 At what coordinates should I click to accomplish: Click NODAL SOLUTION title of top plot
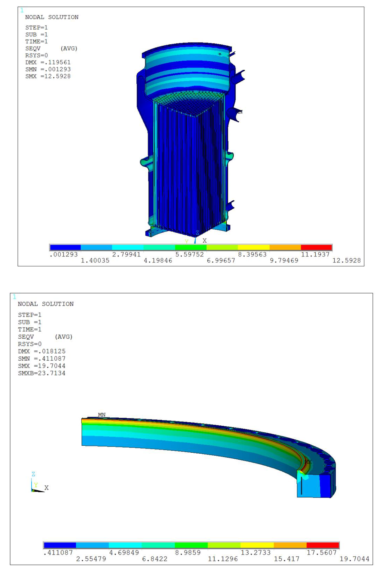[51, 17]
